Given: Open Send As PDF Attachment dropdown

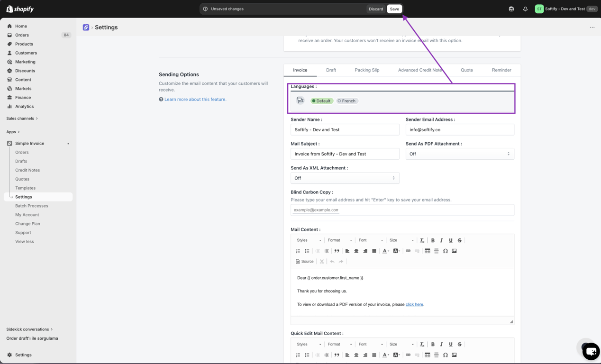Looking at the screenshot, I should click(x=460, y=154).
